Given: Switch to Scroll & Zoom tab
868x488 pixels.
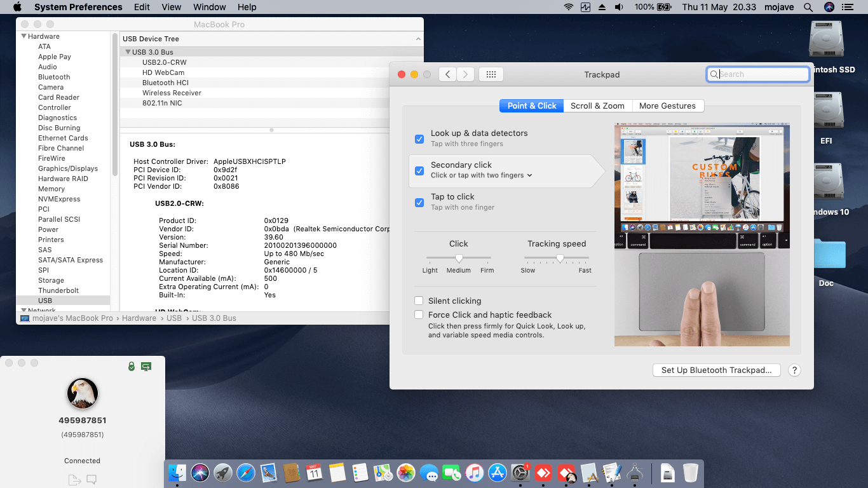Looking at the screenshot, I should 597,106.
